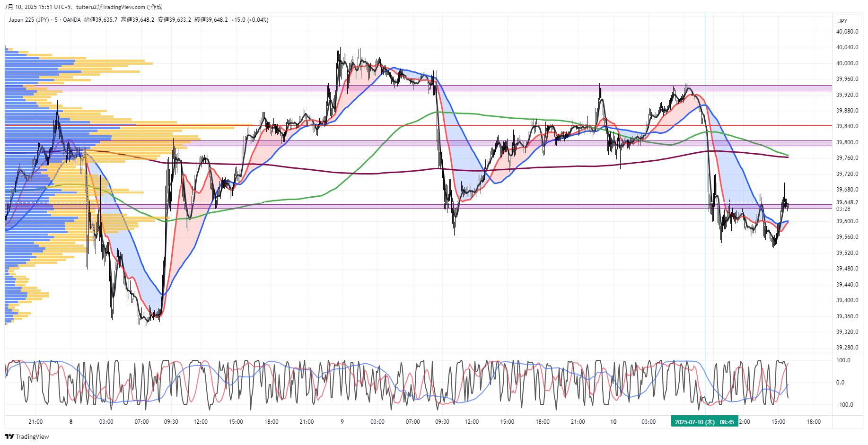Click the date label 9 on time axis
This screenshot has width=868, height=445.
click(x=342, y=422)
